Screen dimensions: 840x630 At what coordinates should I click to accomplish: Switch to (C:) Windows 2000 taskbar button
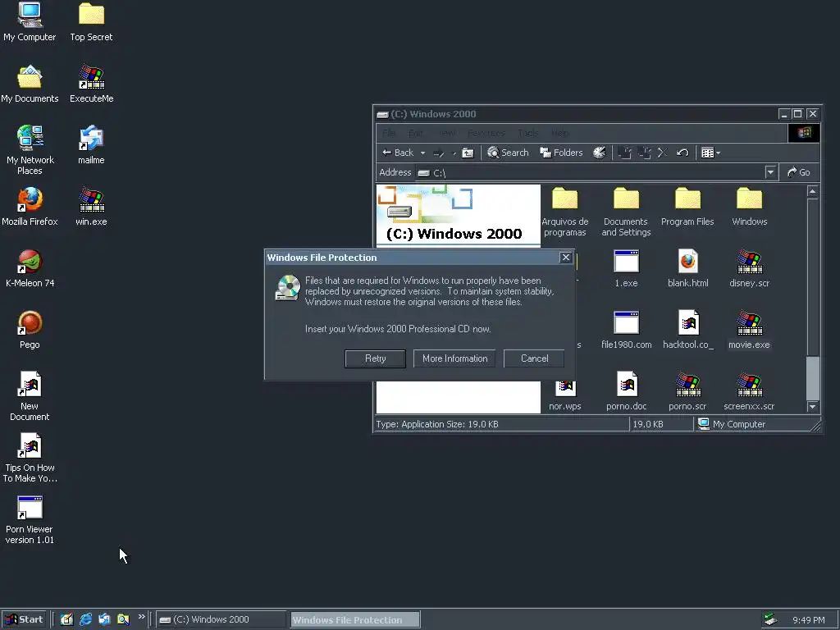(x=221, y=620)
